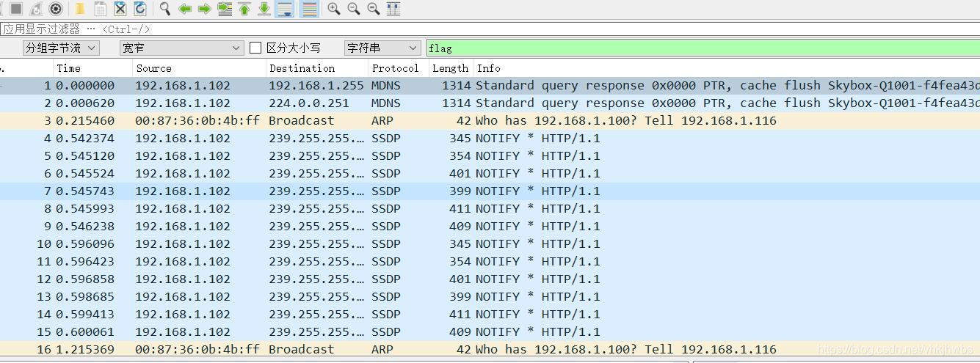The height and width of the screenshot is (363, 980).
Task: Sort by the Source column header
Action: point(154,68)
